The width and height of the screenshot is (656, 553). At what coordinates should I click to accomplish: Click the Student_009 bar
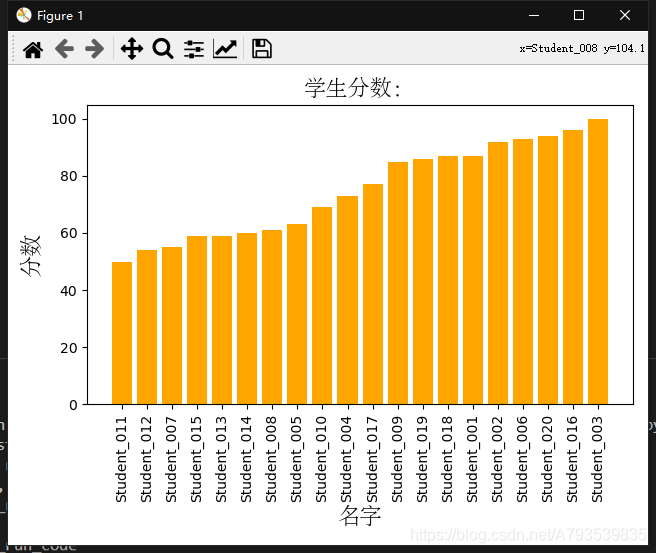[398, 283]
